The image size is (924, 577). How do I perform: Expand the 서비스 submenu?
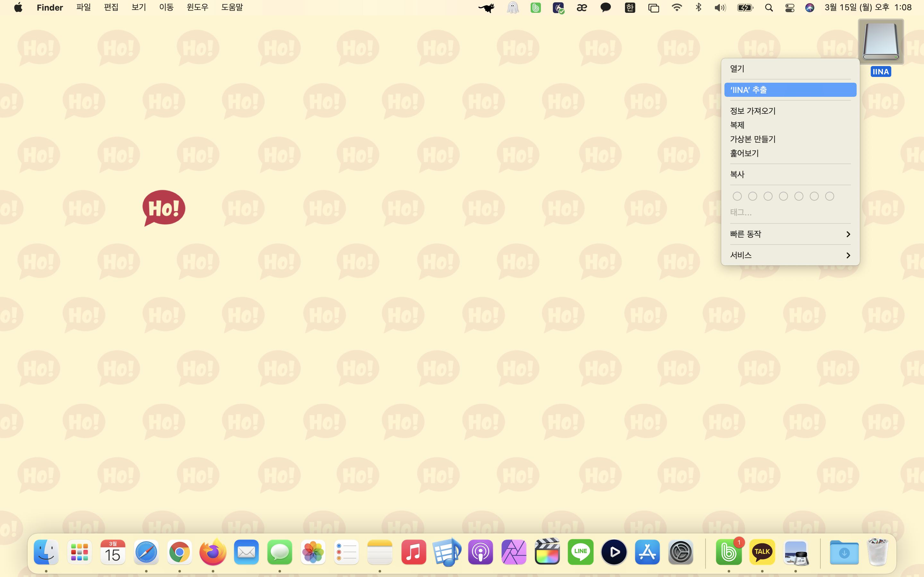click(x=790, y=255)
